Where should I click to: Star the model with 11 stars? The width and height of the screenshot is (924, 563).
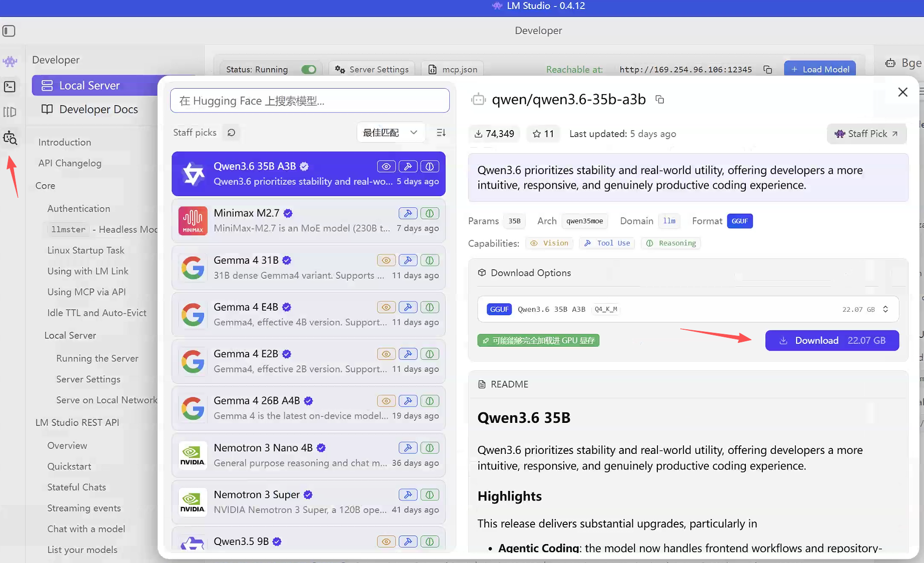(543, 134)
